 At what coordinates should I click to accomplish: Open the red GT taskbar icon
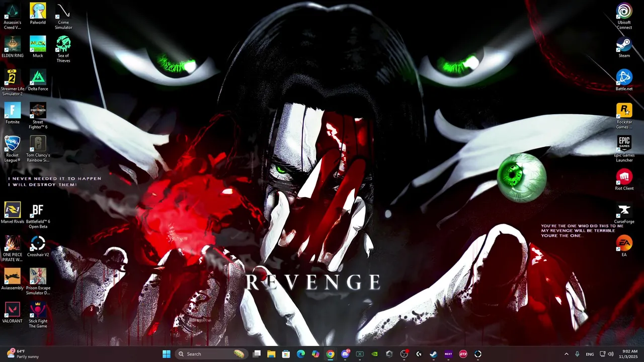[463, 354]
